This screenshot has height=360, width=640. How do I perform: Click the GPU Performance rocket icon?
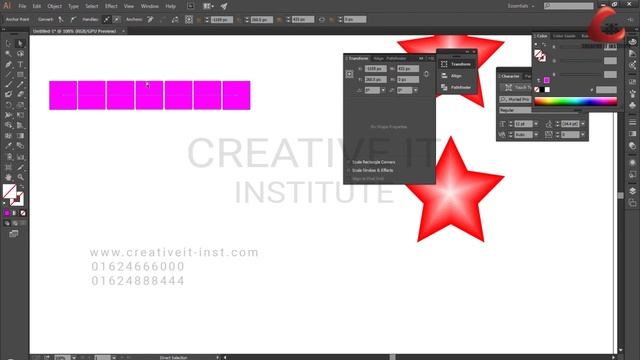point(224,6)
